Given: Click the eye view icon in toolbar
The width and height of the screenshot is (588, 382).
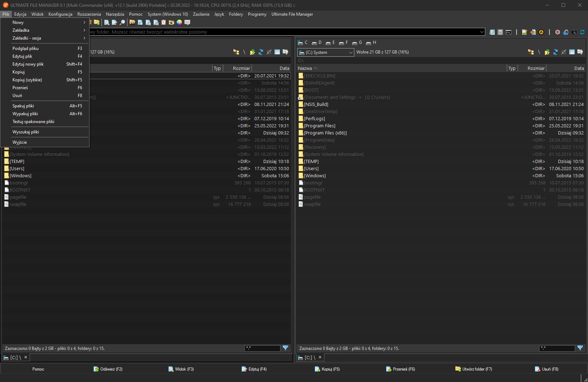Looking at the screenshot, I should 171,22.
